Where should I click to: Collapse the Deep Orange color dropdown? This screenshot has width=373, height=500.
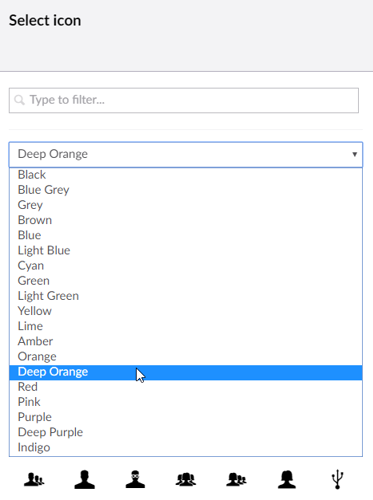point(186,154)
